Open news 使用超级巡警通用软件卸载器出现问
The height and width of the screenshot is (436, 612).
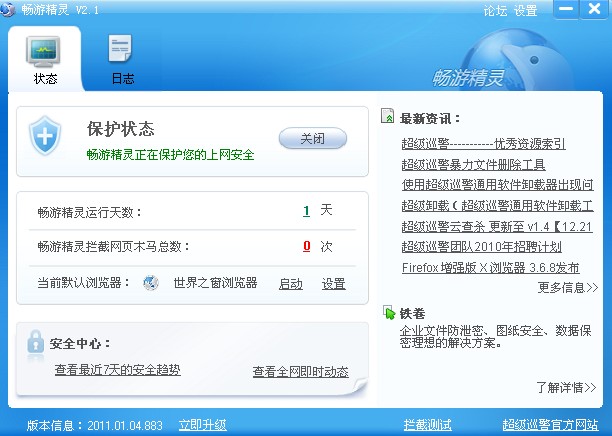498,185
